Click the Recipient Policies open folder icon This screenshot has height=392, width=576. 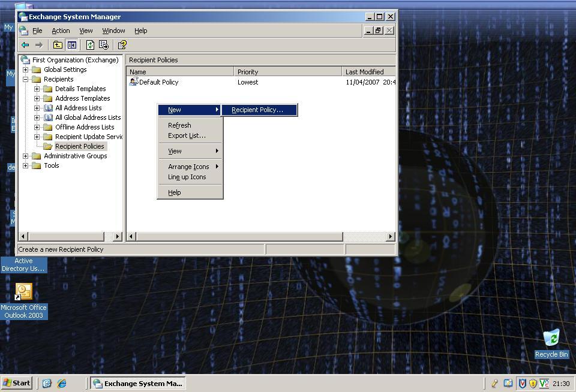48,146
